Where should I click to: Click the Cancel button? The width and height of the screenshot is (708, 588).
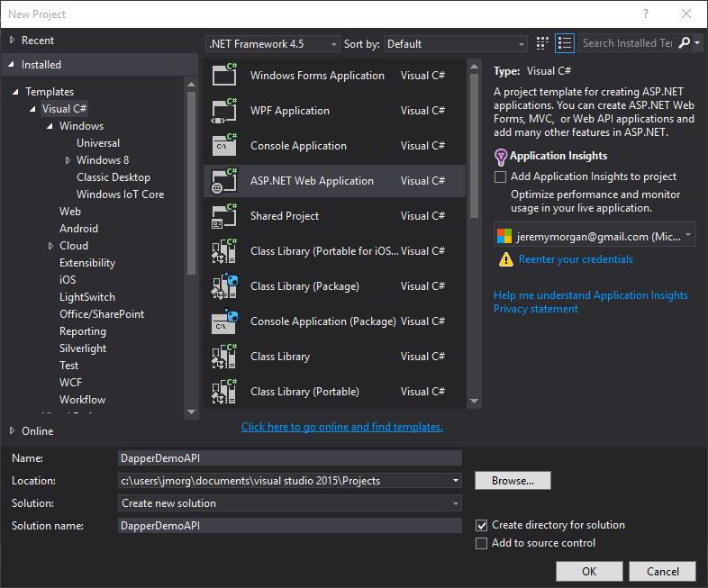662,571
